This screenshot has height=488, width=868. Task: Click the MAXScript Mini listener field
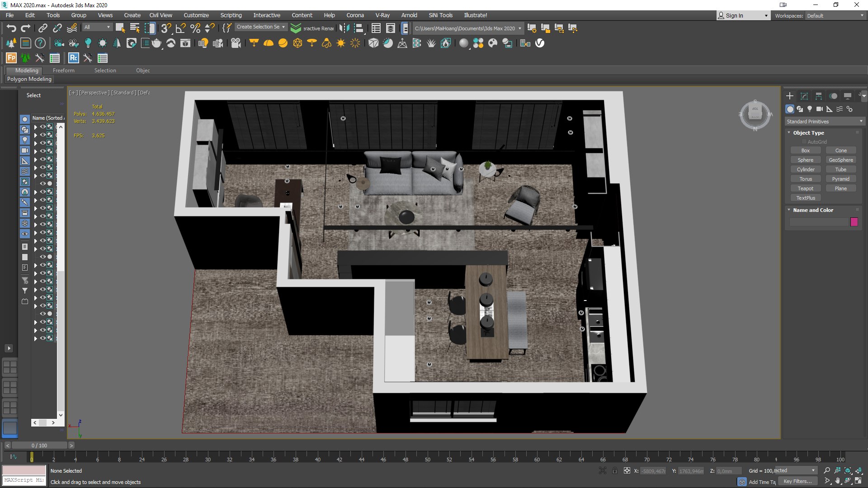24,480
